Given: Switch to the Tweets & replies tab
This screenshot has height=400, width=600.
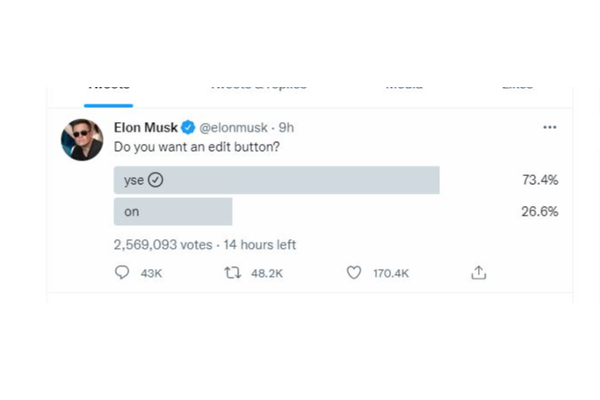Looking at the screenshot, I should tap(256, 88).
